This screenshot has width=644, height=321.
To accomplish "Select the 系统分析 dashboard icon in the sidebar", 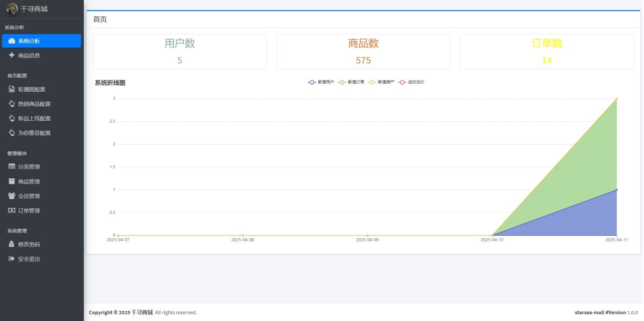I will point(11,41).
